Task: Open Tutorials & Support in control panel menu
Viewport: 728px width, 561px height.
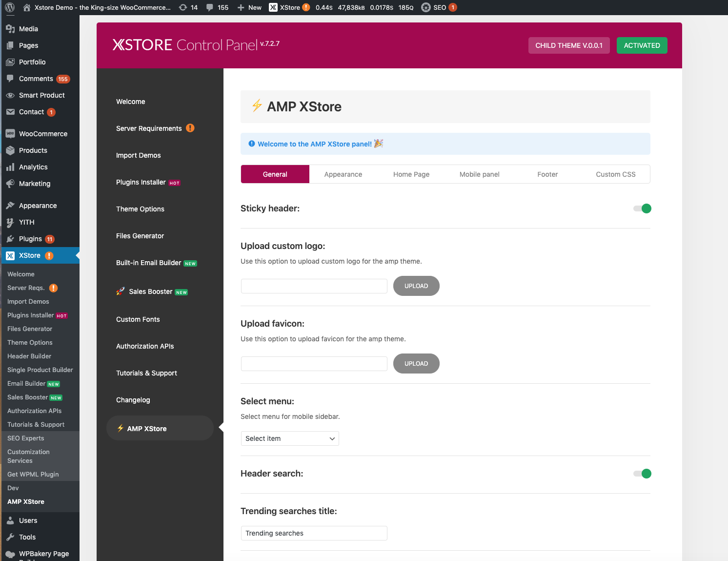Action: click(146, 373)
